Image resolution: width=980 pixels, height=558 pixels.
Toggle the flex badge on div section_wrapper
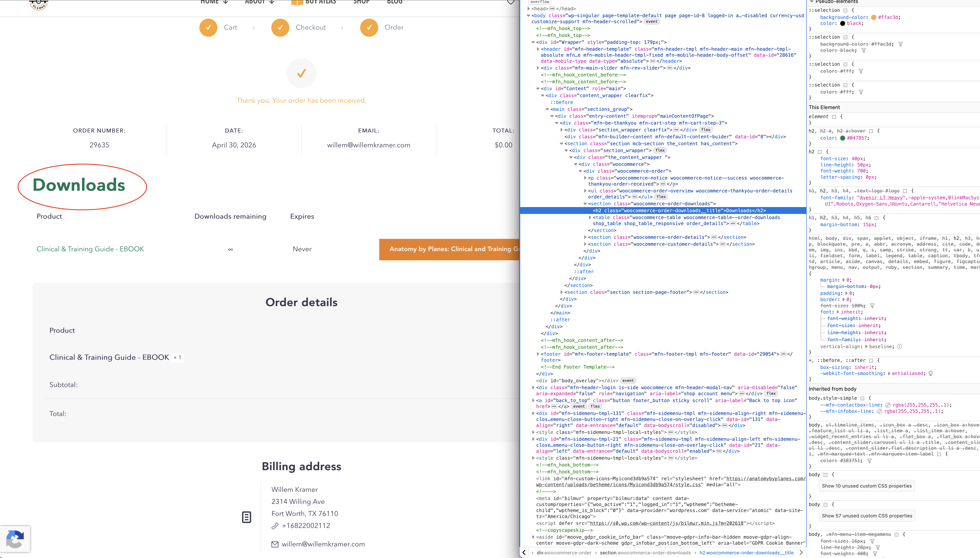pyautogui.click(x=660, y=150)
